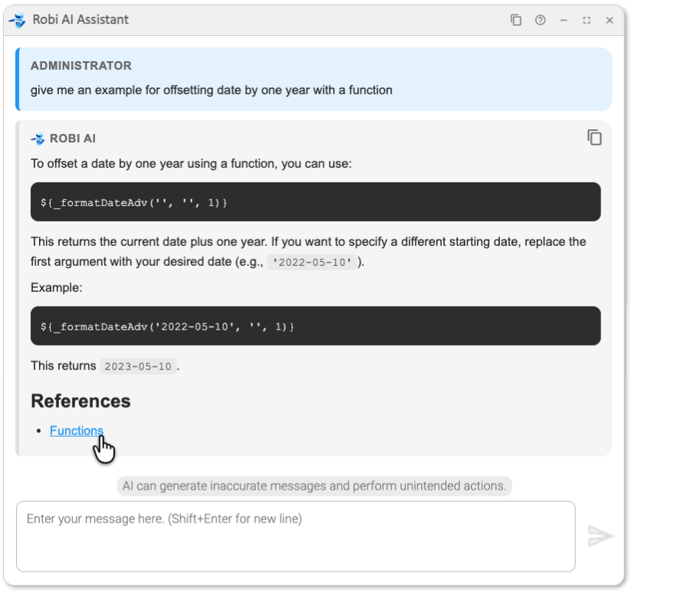The height and width of the screenshot is (593, 700).
Task: Copy the Robi AI response
Action: pos(594,138)
